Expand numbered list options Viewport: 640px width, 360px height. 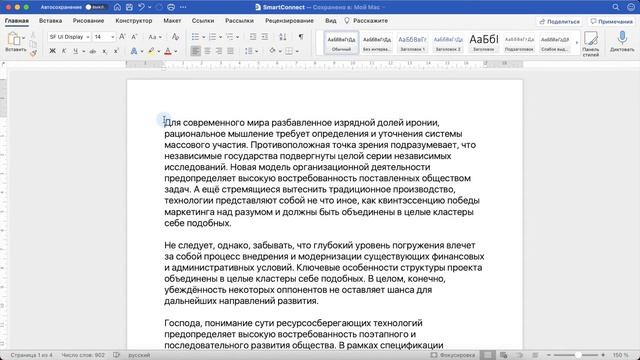220,37
